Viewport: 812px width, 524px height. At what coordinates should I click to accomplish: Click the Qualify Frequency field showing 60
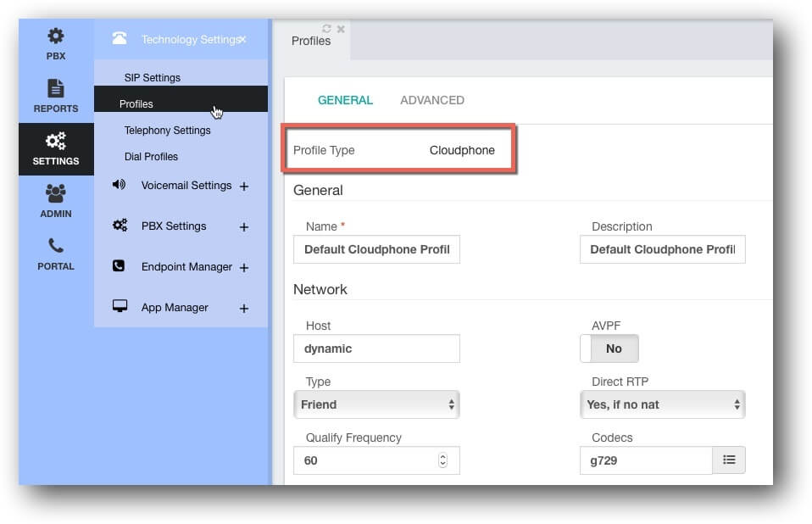(x=376, y=460)
